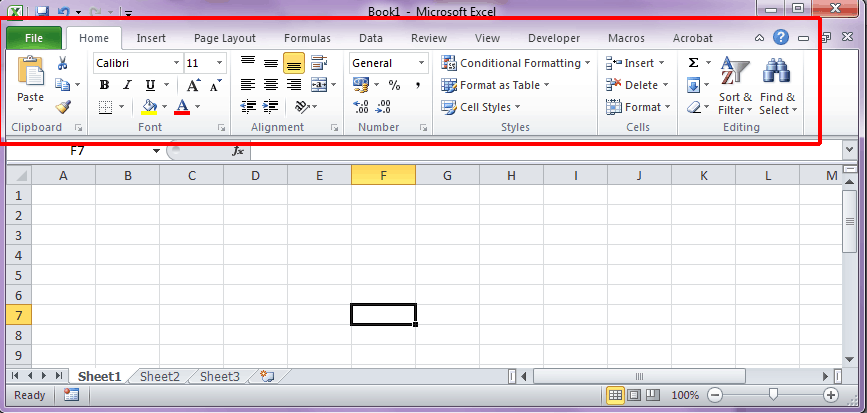The height and width of the screenshot is (413, 867).
Task: Click Decrease Font Size icon
Action: coord(216,85)
